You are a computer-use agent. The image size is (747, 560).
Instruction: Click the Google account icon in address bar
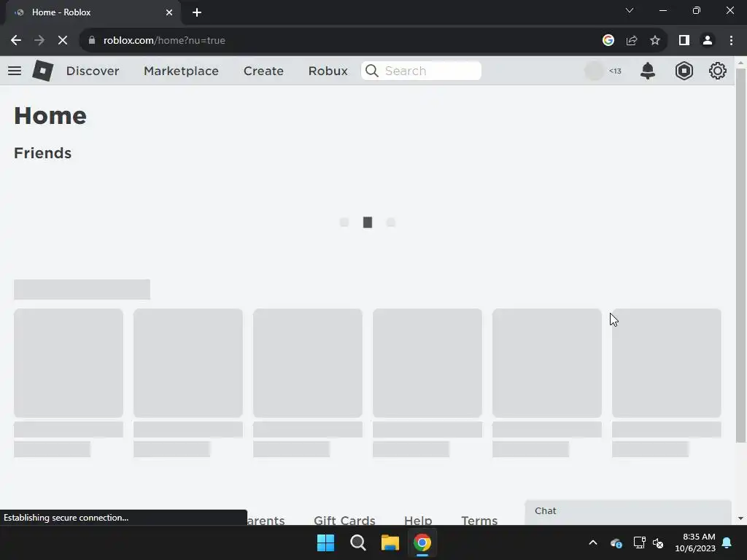tap(608, 41)
